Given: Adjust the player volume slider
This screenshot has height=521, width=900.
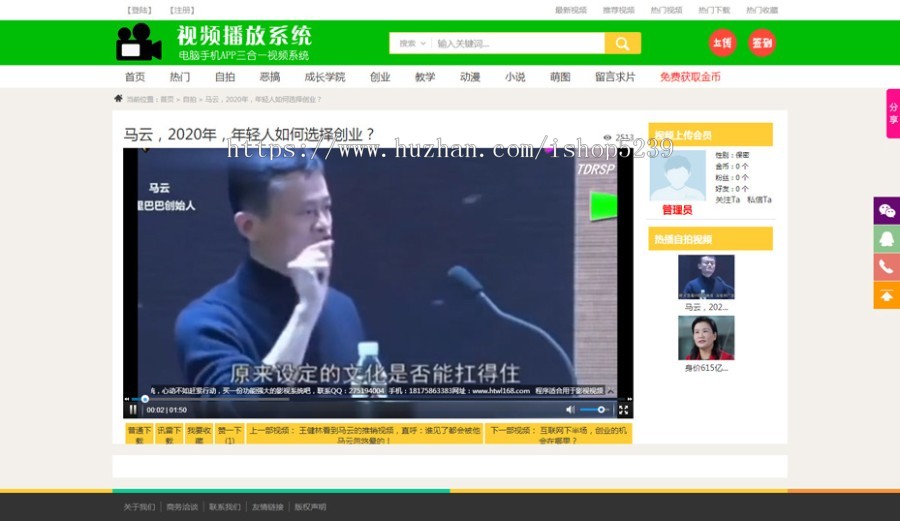Looking at the screenshot, I should 593,410.
